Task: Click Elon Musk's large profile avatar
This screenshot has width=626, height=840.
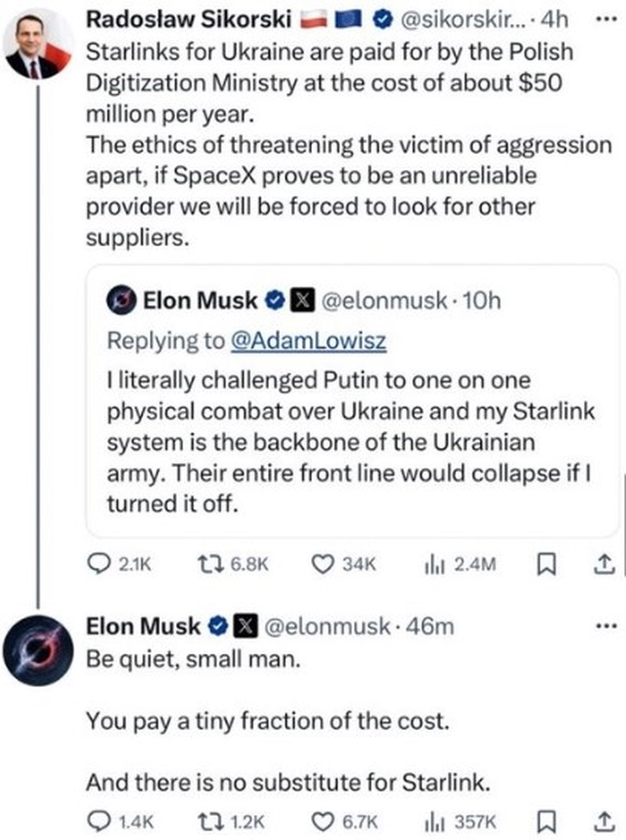Action: click(38, 651)
